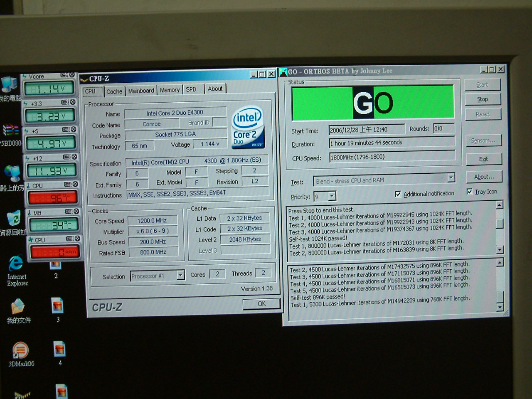
Task: Click the "1200.0 MHz" core speed value
Action: click(152, 221)
